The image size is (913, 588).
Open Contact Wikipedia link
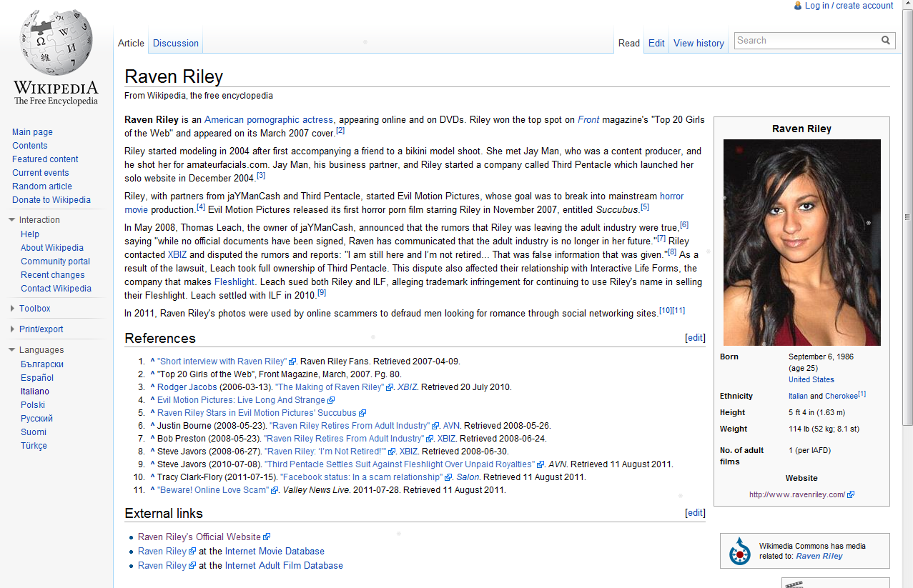[x=56, y=289]
